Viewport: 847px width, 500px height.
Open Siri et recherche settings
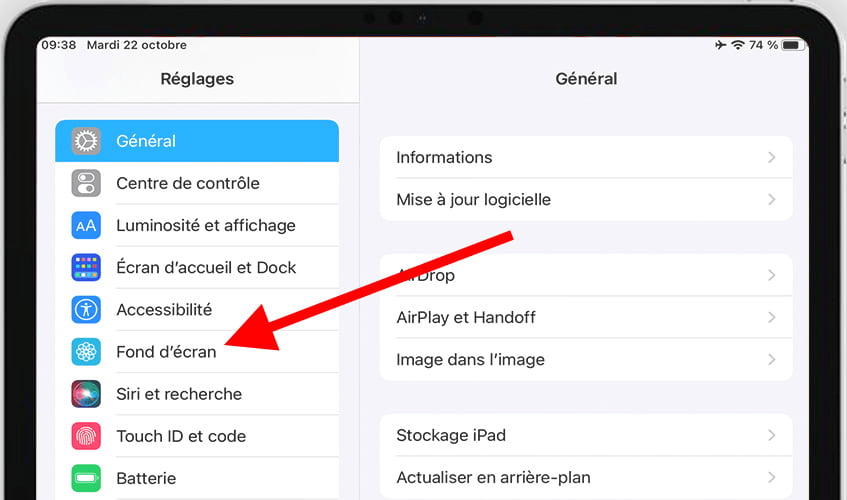(197, 394)
